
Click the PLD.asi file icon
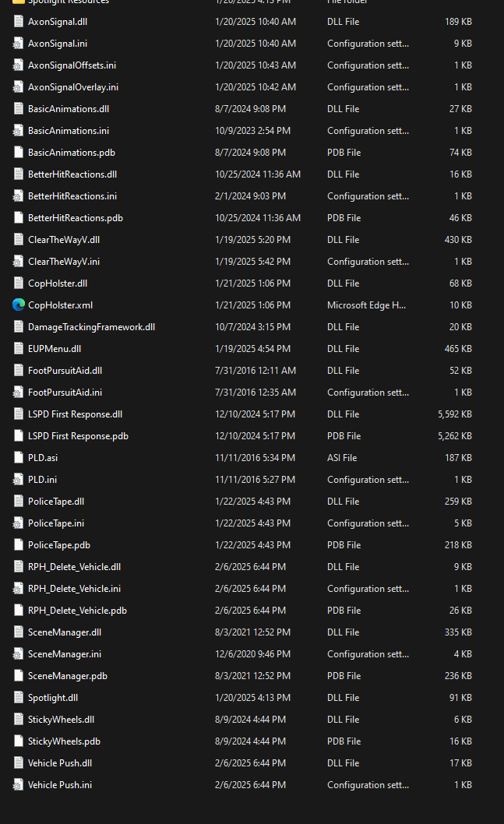[19, 458]
